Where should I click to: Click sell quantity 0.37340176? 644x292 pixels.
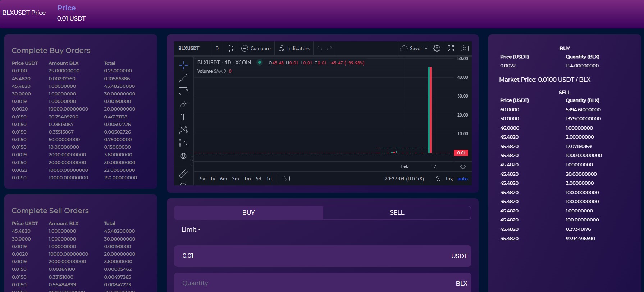(578, 229)
